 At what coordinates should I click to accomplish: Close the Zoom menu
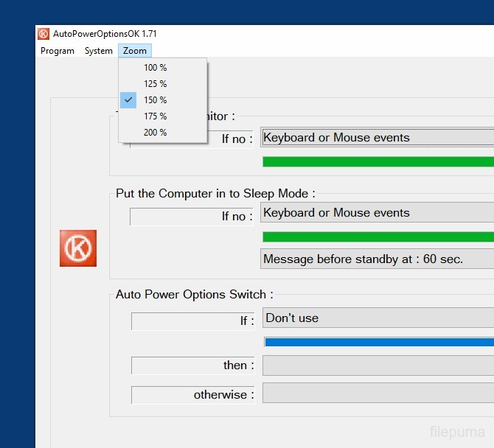(x=135, y=51)
